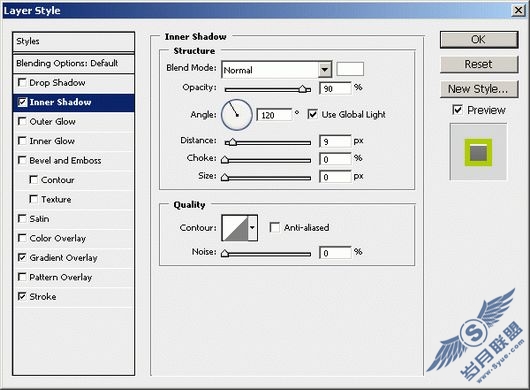530x390 pixels.
Task: Open the Drop Shadow settings label
Action: click(57, 82)
